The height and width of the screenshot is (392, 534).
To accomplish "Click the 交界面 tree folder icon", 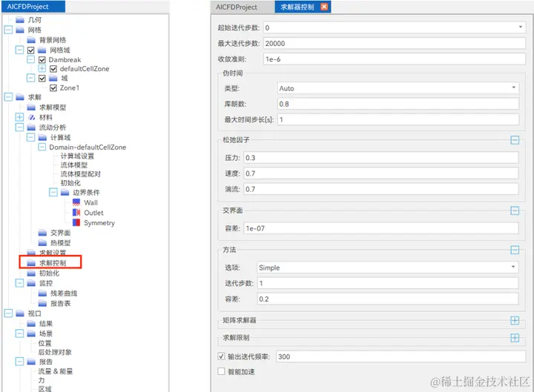I will [42, 233].
